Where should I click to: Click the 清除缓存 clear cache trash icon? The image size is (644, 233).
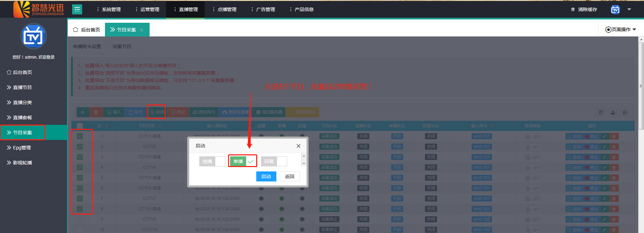[x=573, y=9]
